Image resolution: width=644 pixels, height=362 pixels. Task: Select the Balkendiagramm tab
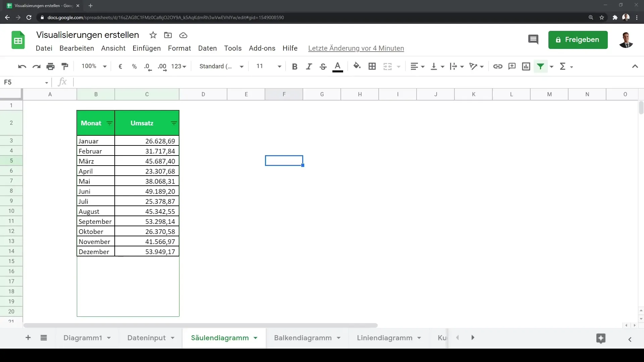(303, 338)
